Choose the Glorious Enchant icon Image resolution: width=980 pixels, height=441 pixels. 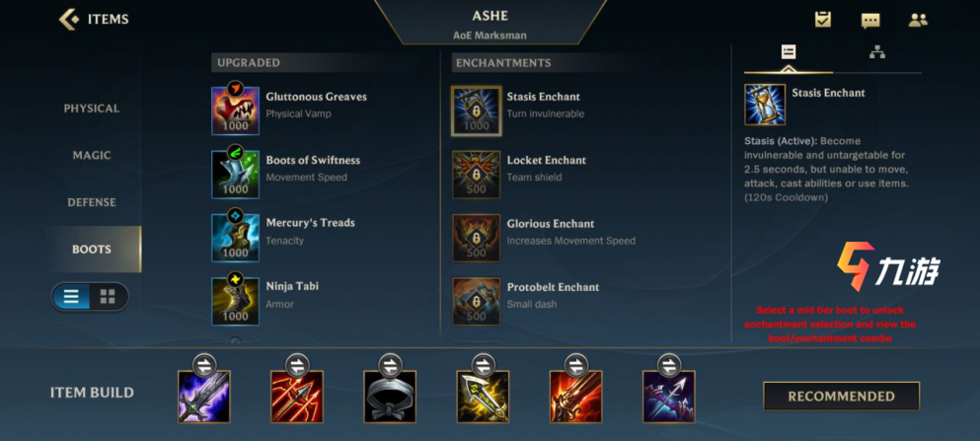pos(477,238)
